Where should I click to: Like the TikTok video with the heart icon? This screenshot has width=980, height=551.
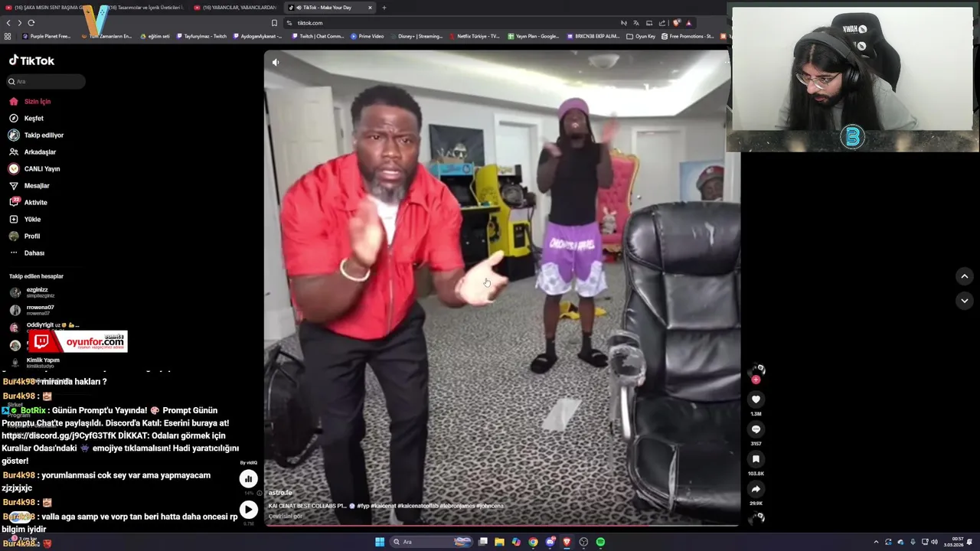(x=756, y=399)
